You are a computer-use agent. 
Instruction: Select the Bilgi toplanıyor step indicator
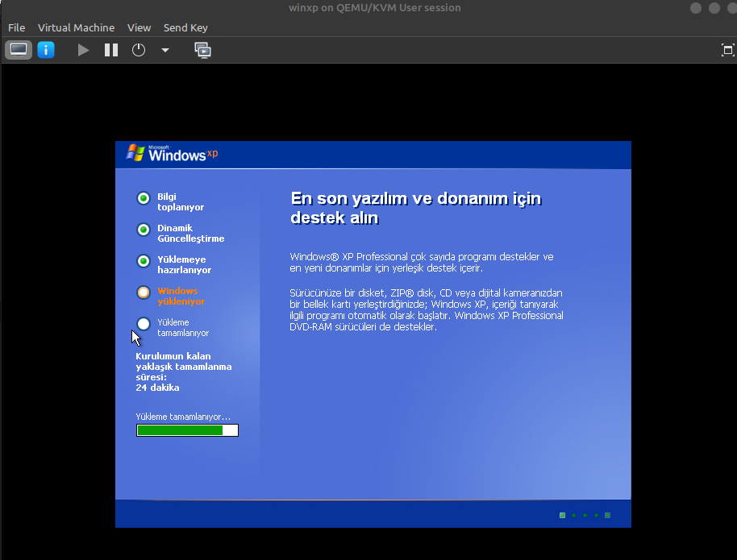pos(144,198)
